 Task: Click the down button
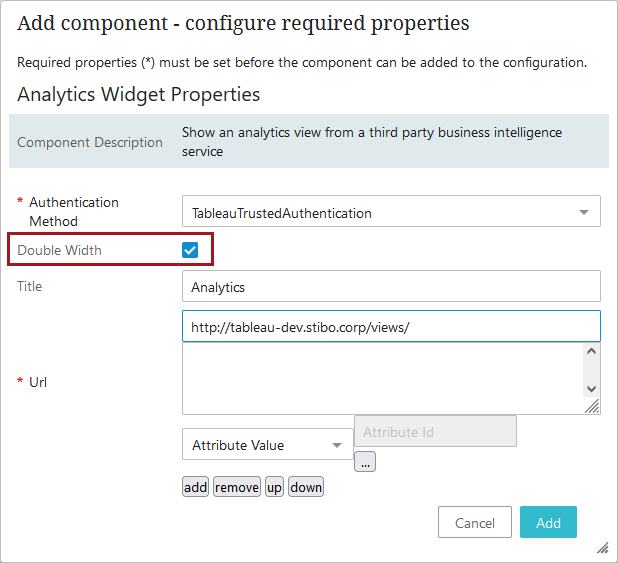pyautogui.click(x=306, y=487)
